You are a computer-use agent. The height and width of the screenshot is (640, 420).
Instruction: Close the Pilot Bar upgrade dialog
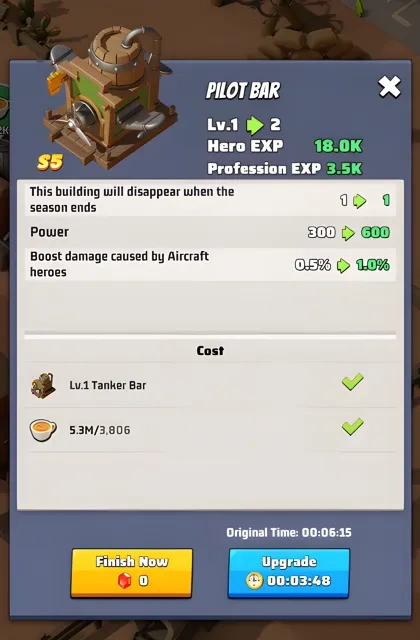[389, 87]
